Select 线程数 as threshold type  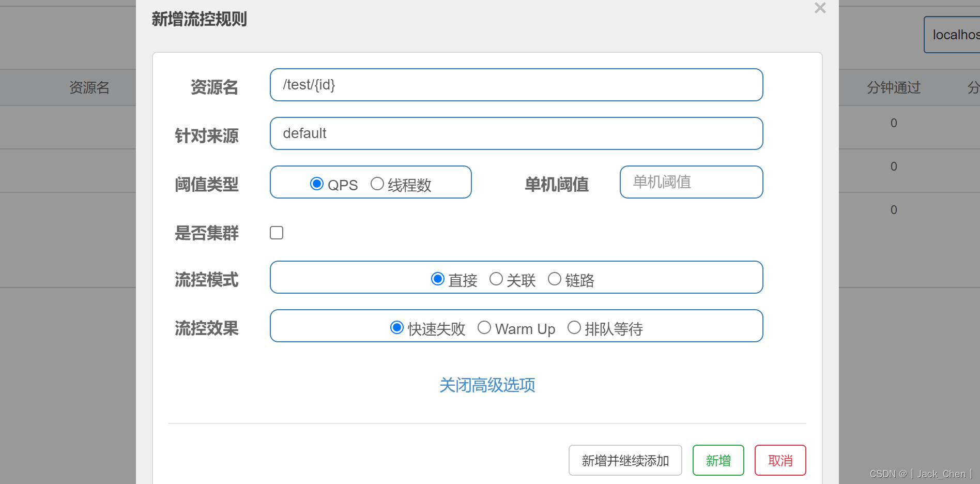377,184
